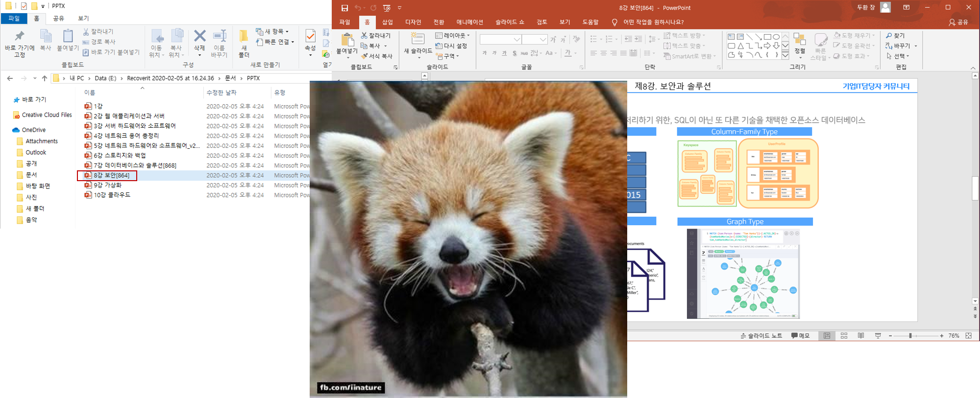Toggle the slide notes (슬라이드 노트) pane
This screenshot has height=398, width=980.
pos(761,336)
